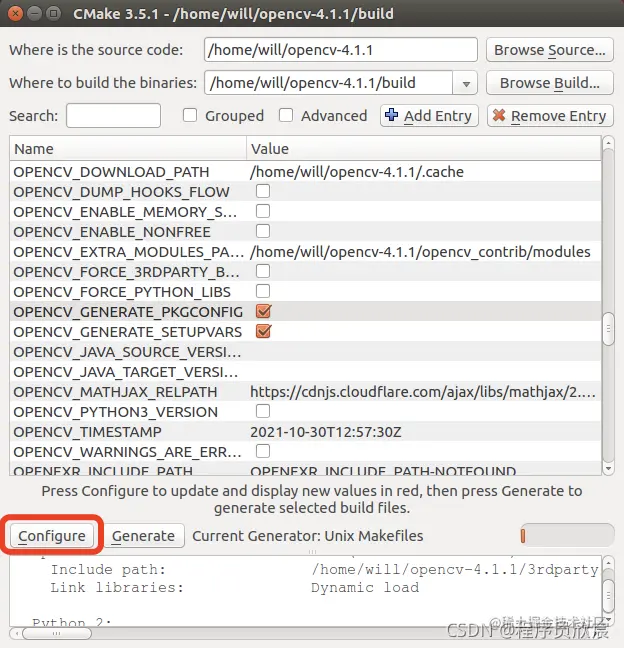Click the entries list scroll down arrow
This screenshot has width=624, height=648.
(x=608, y=469)
